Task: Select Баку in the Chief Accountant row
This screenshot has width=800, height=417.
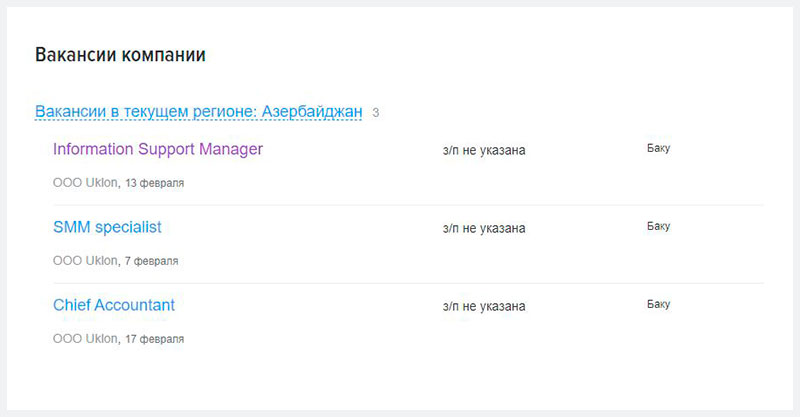Action: click(659, 305)
